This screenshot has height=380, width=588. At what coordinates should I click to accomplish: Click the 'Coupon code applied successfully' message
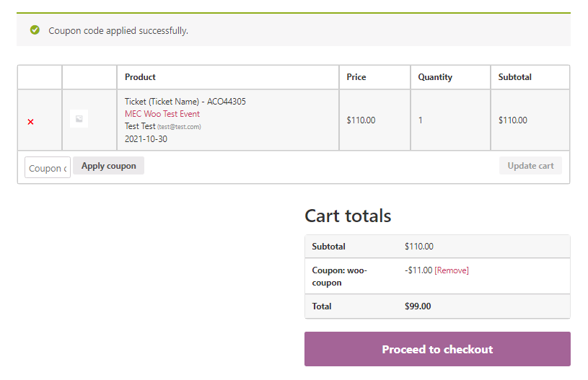tap(118, 31)
